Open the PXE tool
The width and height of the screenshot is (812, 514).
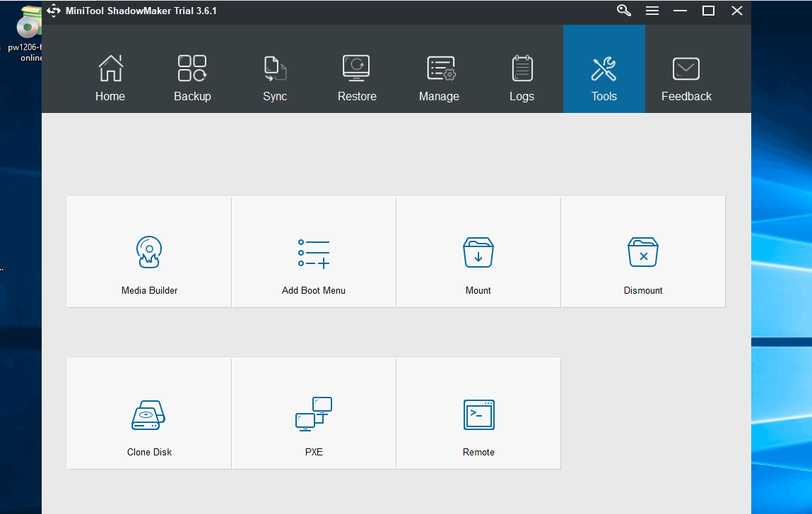(x=313, y=414)
